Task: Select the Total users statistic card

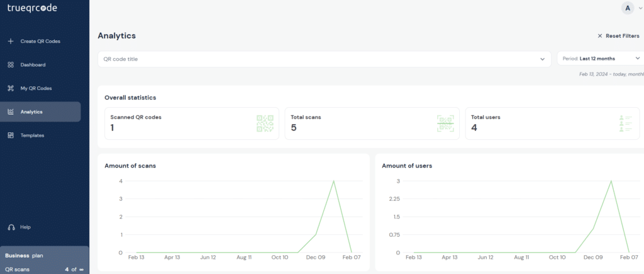Action: coord(552,123)
